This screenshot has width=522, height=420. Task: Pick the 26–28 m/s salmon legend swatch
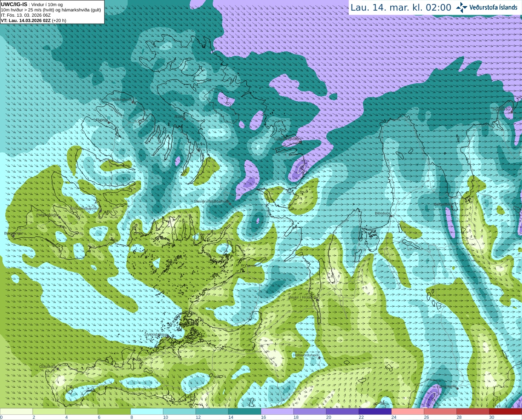coord(440,411)
